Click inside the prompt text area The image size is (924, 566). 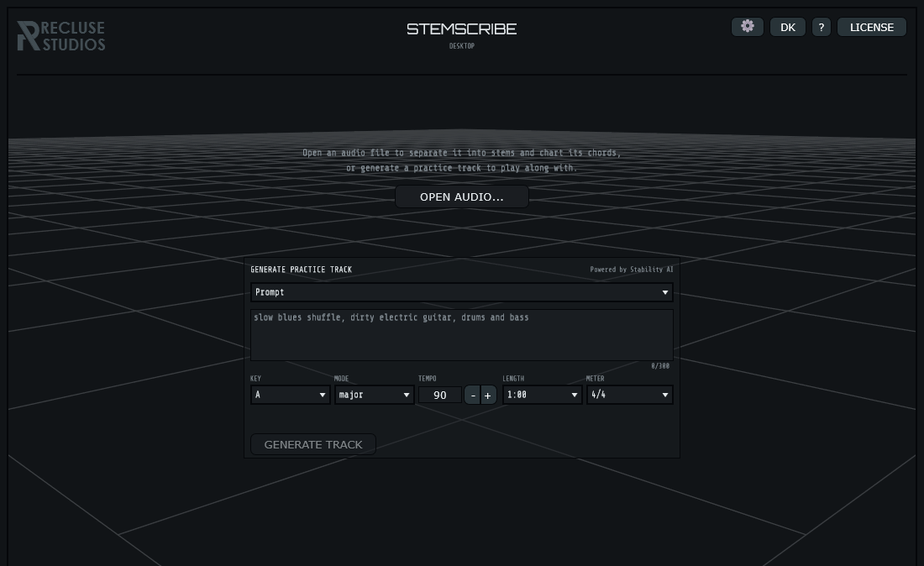[461, 334]
